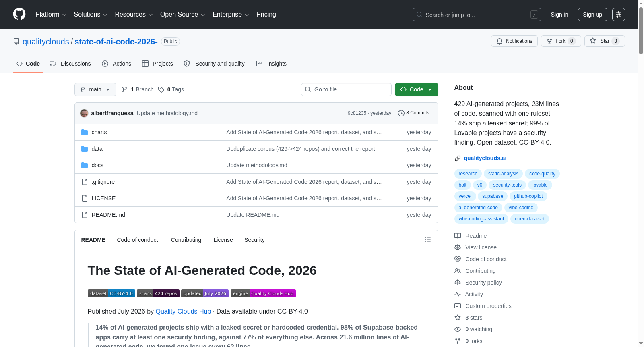Image resolution: width=644 pixels, height=347 pixels.
Task: Select the open-data-set topic tag
Action: pyautogui.click(x=529, y=219)
